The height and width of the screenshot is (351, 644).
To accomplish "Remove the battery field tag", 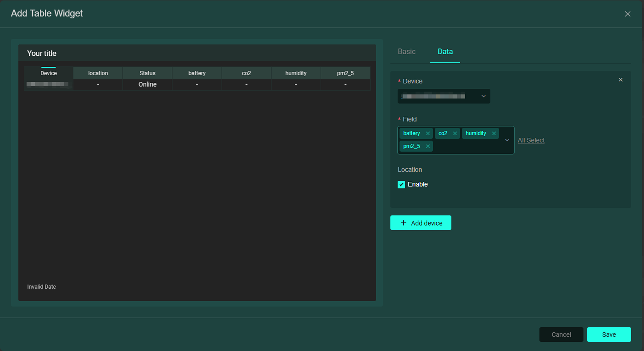I will (428, 133).
